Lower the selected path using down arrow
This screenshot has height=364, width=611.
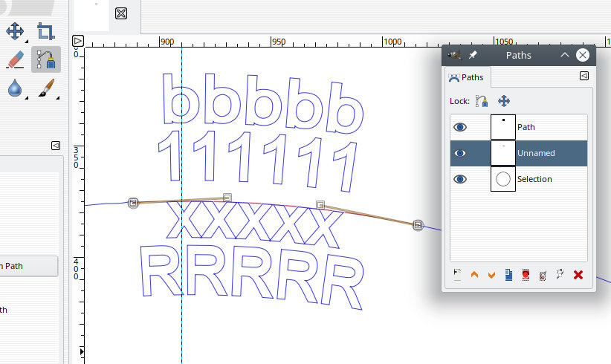pyautogui.click(x=491, y=276)
